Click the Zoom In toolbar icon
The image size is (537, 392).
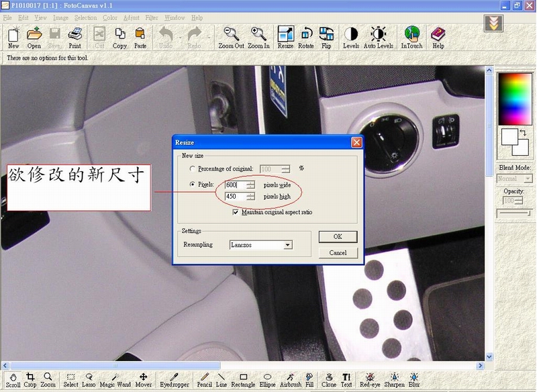coord(258,37)
